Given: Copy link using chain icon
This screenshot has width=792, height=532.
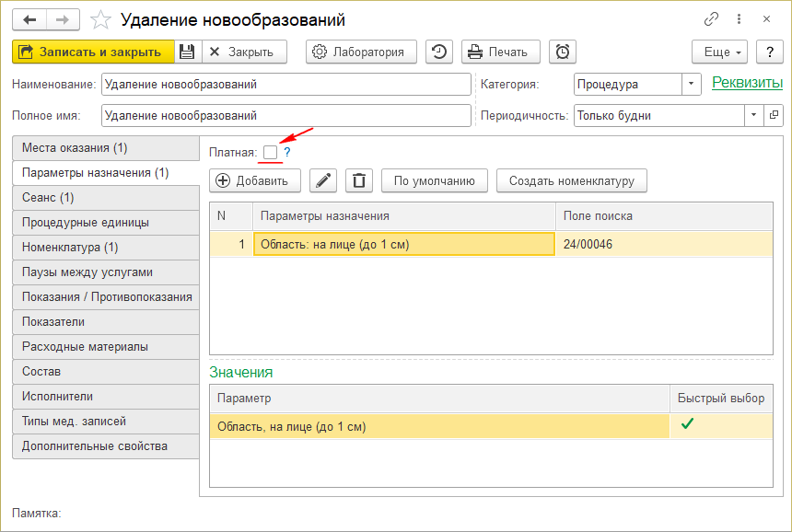Looking at the screenshot, I should click(x=711, y=19).
